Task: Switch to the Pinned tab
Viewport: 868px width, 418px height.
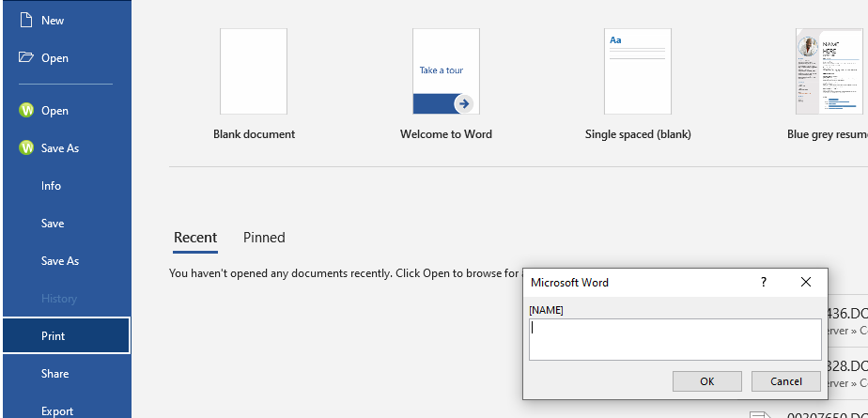Action: (264, 238)
